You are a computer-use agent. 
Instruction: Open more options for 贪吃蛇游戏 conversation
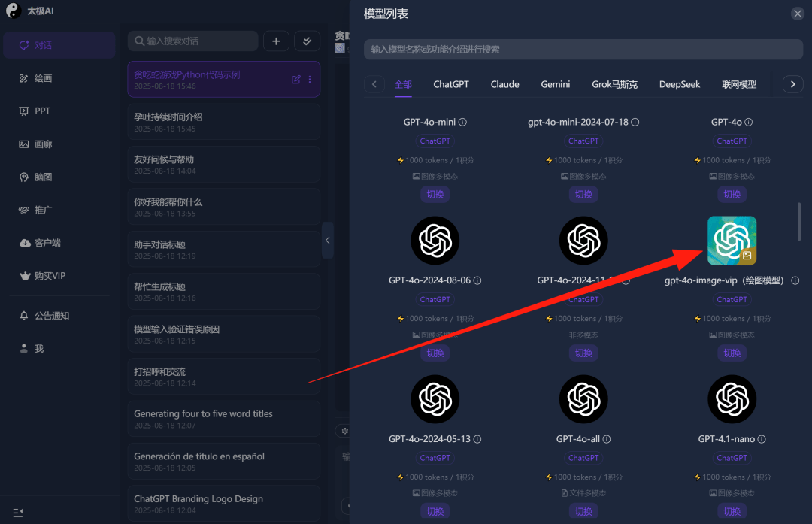(x=310, y=80)
